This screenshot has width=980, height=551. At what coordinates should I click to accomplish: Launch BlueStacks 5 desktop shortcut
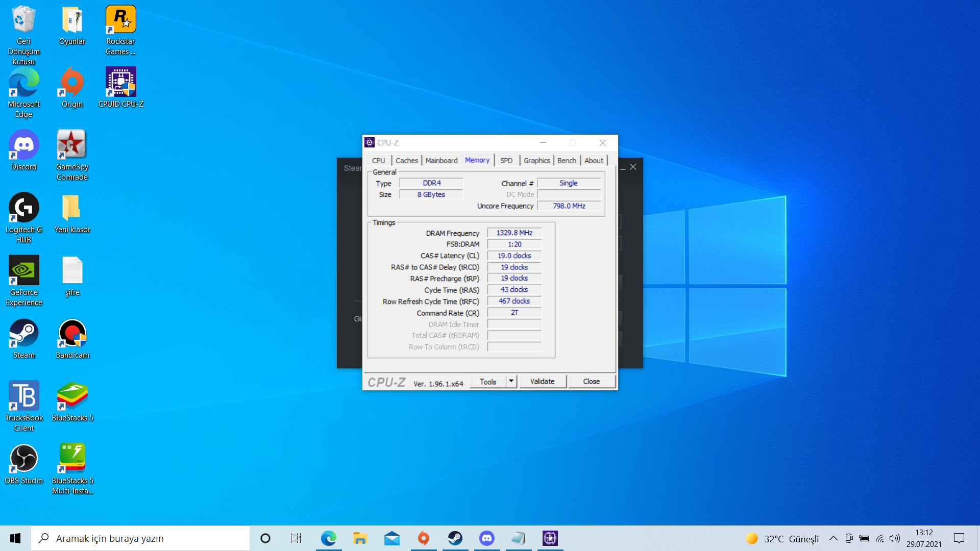click(x=72, y=402)
